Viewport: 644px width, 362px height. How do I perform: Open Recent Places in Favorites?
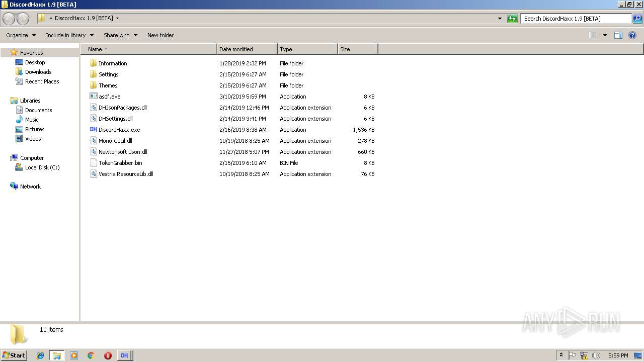point(42,81)
